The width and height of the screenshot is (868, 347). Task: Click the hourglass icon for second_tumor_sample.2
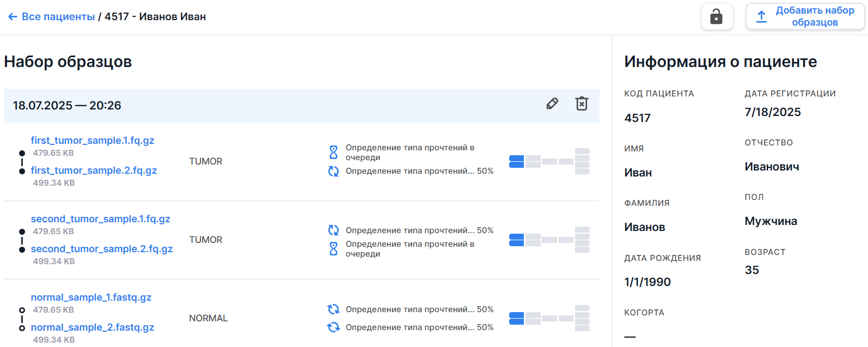[x=333, y=249]
